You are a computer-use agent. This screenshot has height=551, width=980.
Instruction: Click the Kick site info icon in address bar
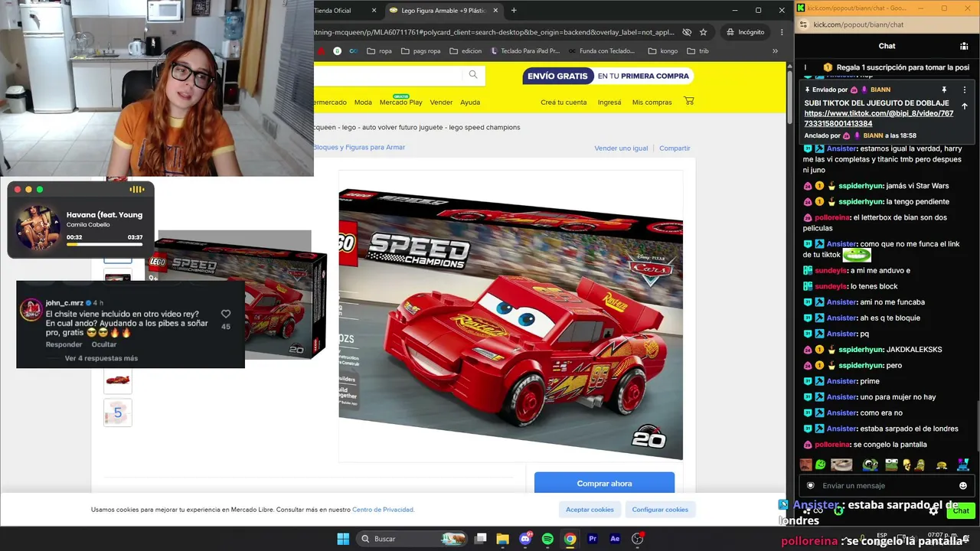802,24
